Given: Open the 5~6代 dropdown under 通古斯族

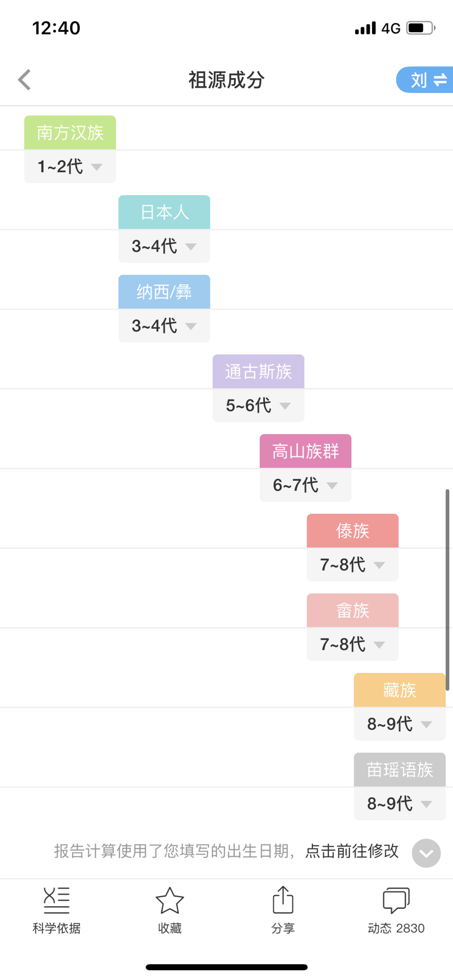Looking at the screenshot, I should pyautogui.click(x=258, y=405).
